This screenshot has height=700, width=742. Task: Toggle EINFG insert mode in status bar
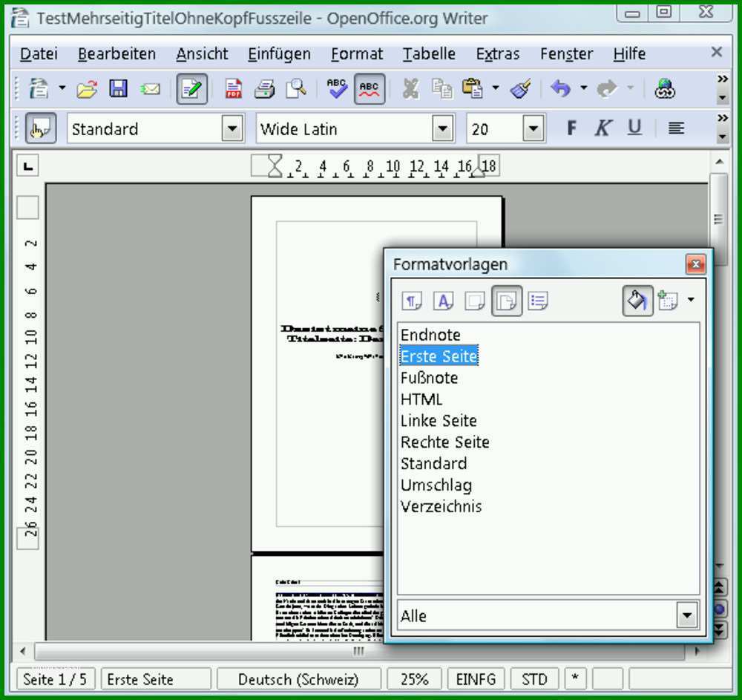point(476,679)
